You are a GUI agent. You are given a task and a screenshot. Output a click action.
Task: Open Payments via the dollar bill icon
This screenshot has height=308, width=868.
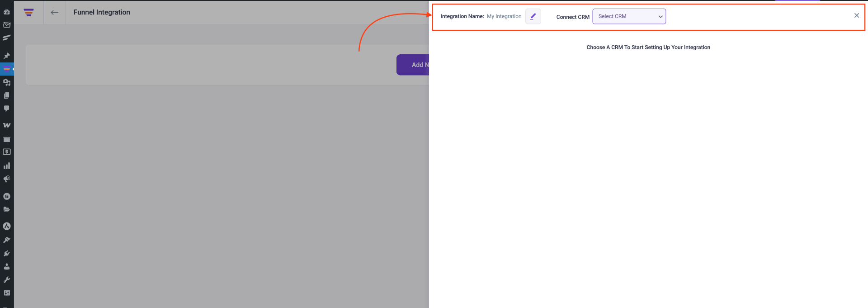pyautogui.click(x=7, y=152)
